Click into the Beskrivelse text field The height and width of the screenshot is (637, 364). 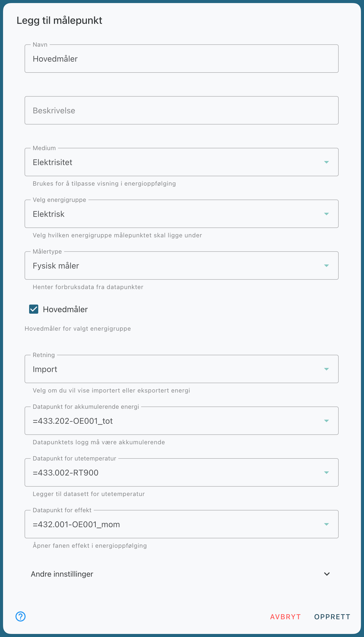point(182,110)
